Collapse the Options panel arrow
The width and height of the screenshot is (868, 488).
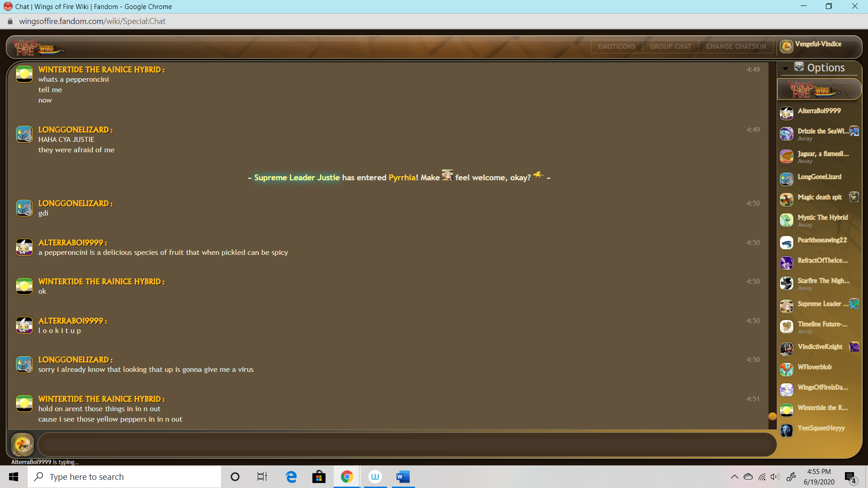click(785, 68)
